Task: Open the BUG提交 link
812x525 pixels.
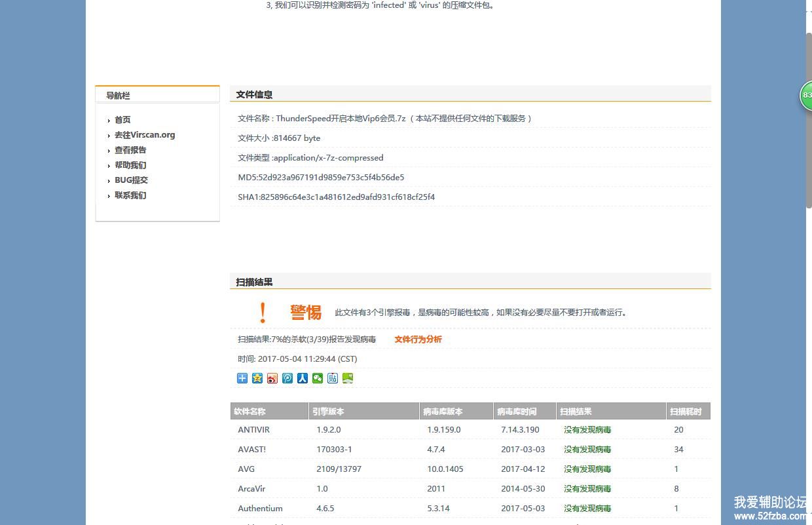Action: tap(131, 180)
